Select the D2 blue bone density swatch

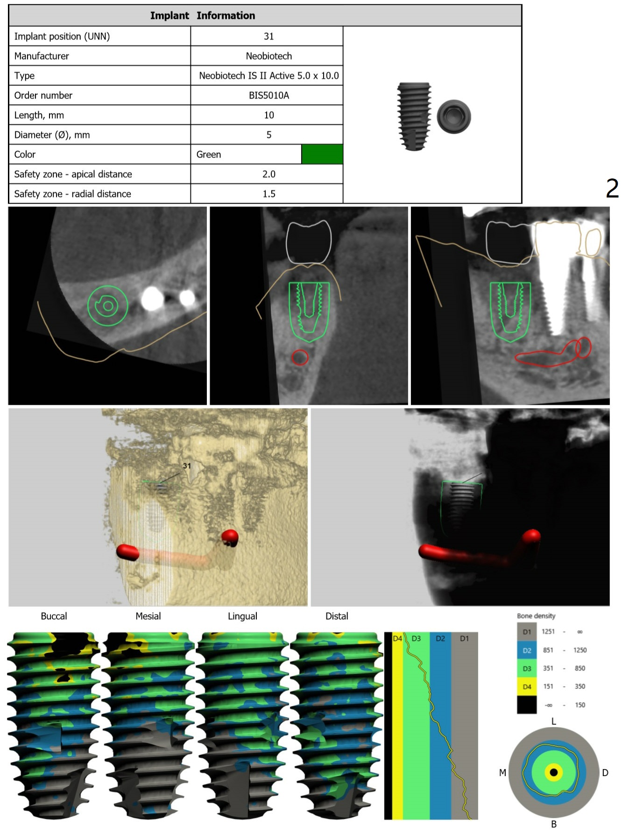point(526,649)
